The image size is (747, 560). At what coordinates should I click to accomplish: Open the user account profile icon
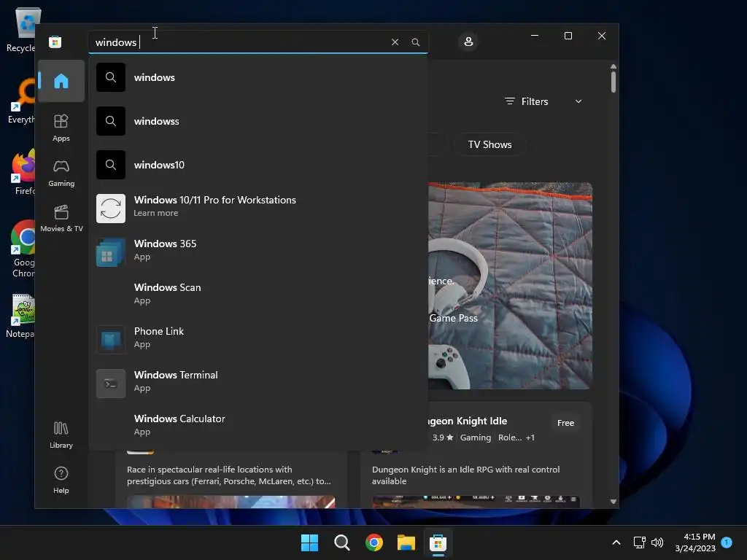(x=468, y=42)
